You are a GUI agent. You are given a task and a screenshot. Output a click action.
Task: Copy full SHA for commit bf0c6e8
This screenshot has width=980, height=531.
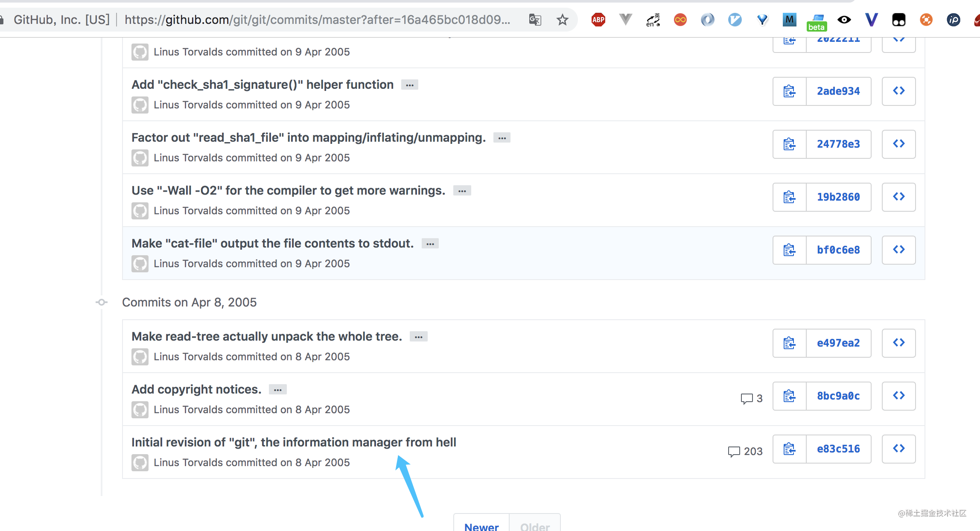coord(789,250)
